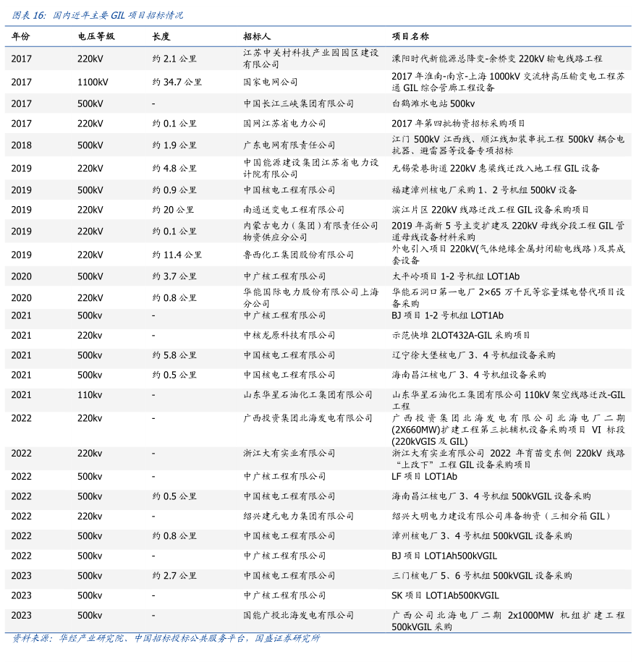Viewport: 644px width, 662px height.
Task: Click the 110kV voltage cell
Action: coord(90,395)
